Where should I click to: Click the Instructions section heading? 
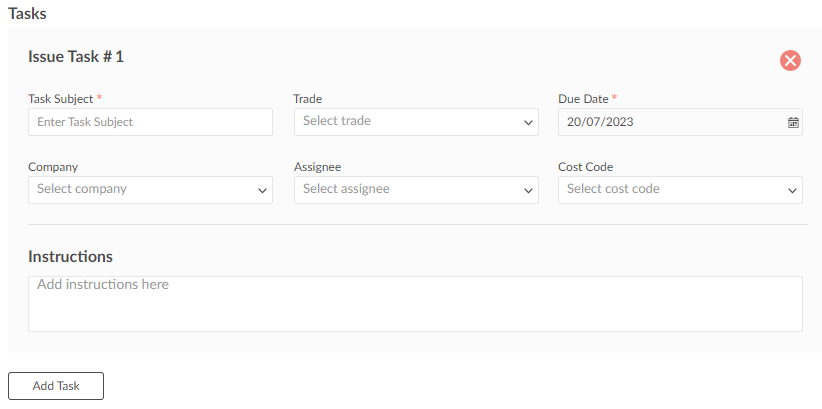(70, 256)
